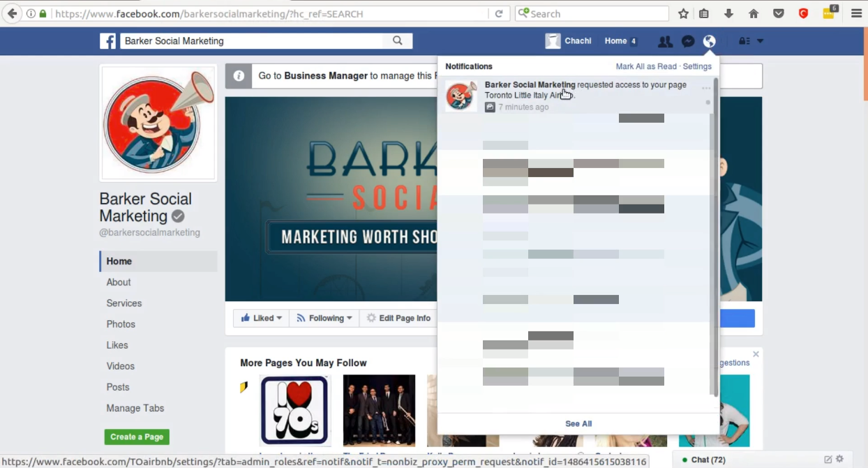Dismiss the More Pages suggestions box
The image size is (868, 468).
[x=756, y=354]
